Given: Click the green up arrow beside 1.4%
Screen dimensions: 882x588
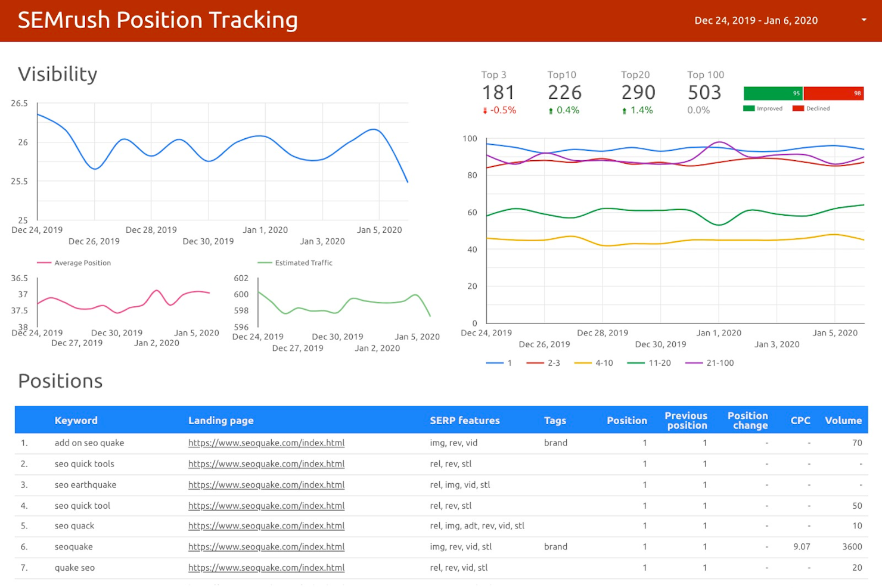Looking at the screenshot, I should coord(624,111).
